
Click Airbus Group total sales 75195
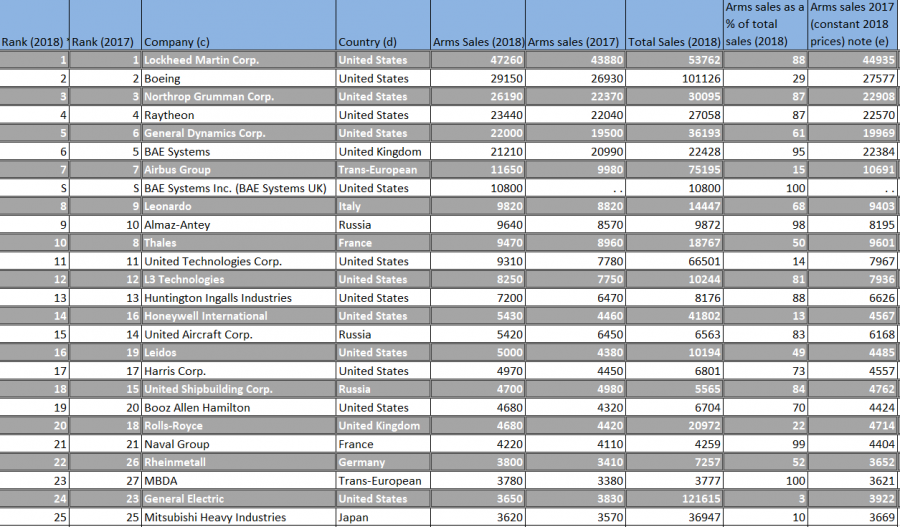point(674,169)
